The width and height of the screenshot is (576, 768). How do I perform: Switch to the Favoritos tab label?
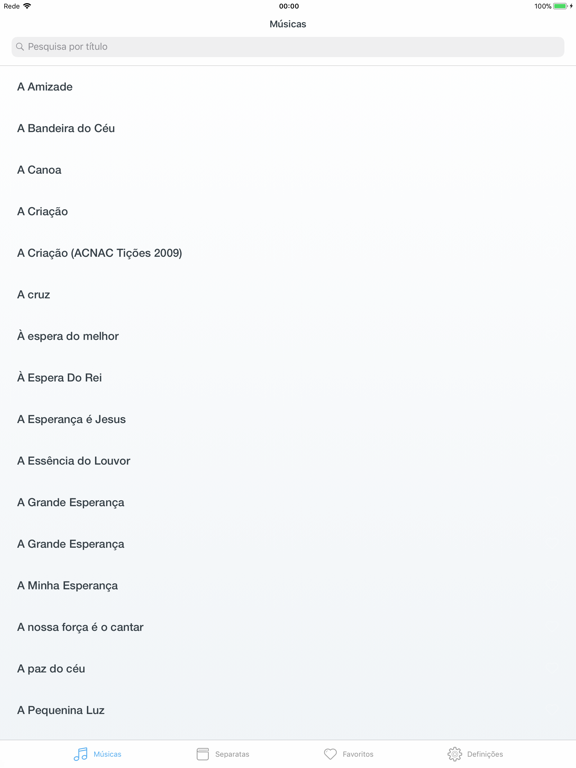(x=358, y=754)
